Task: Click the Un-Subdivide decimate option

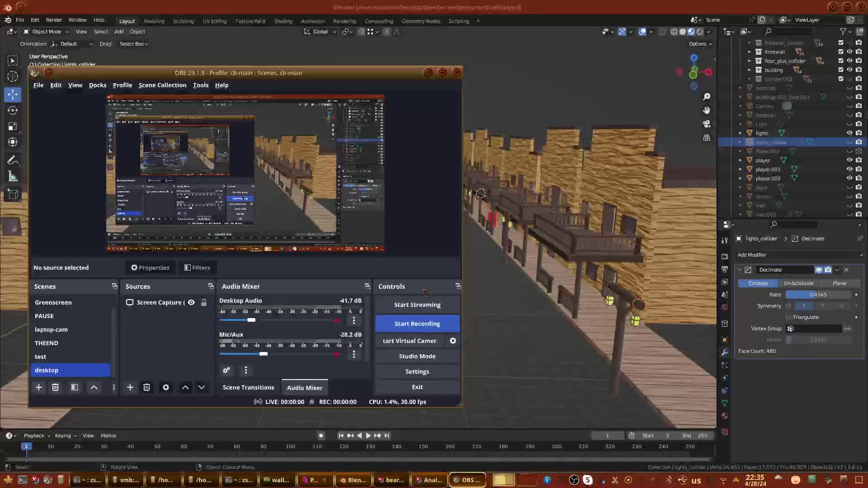Action: (x=798, y=283)
